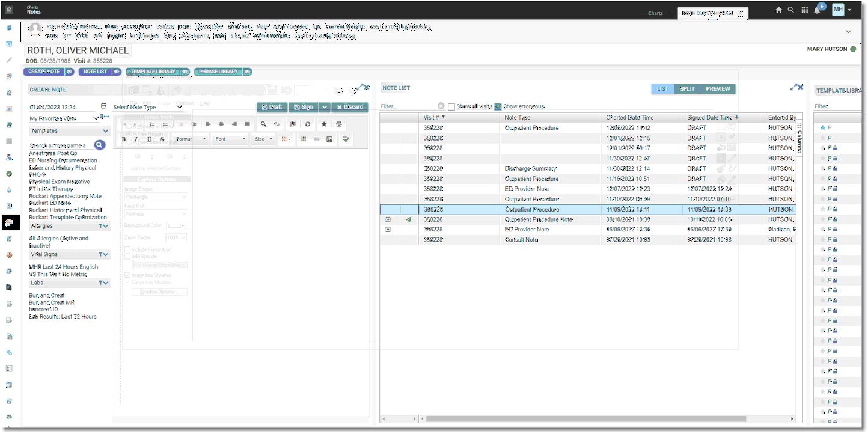Click the star favorite icon in editor toolbar
The height and width of the screenshot is (434, 868).
pos(324,124)
